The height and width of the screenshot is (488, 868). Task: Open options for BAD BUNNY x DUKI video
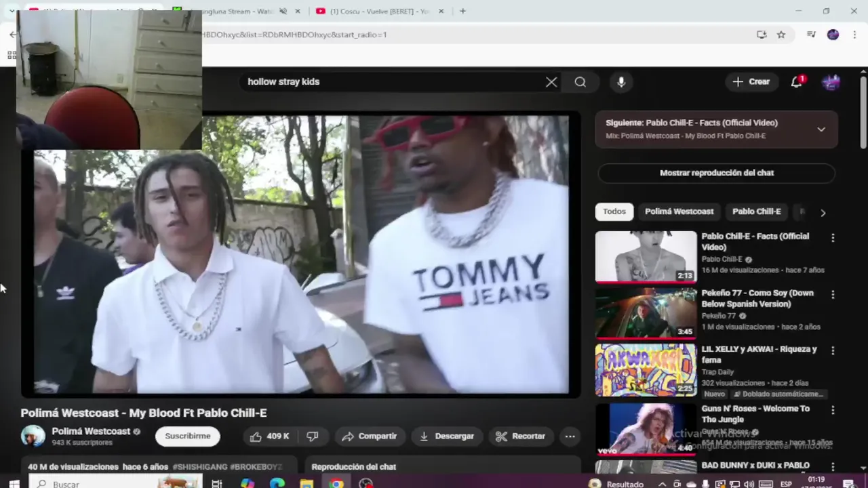click(x=833, y=468)
